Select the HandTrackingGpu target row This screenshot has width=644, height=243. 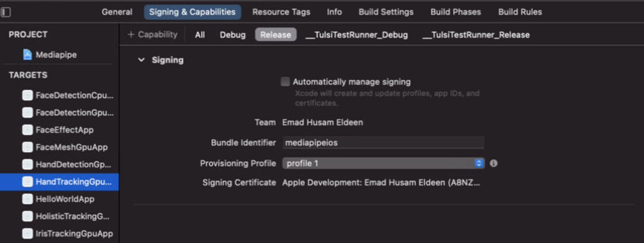click(59, 182)
